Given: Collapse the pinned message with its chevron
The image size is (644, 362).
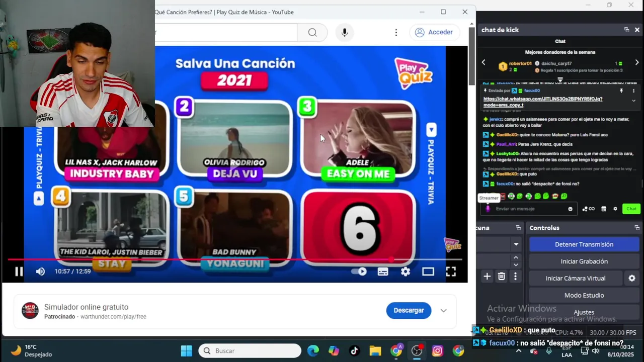Looking at the screenshot, I should click(633, 101).
